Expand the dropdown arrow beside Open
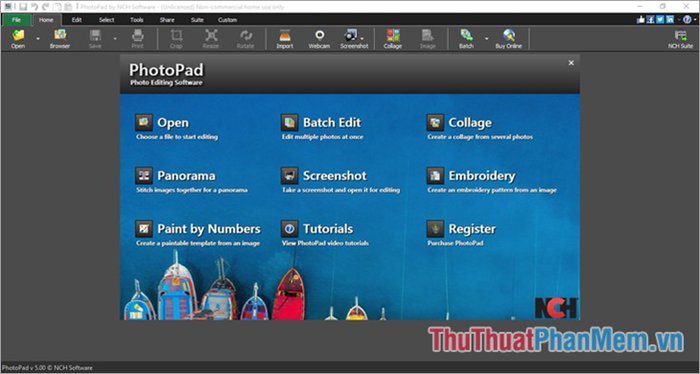700x374 pixels. (x=38, y=39)
